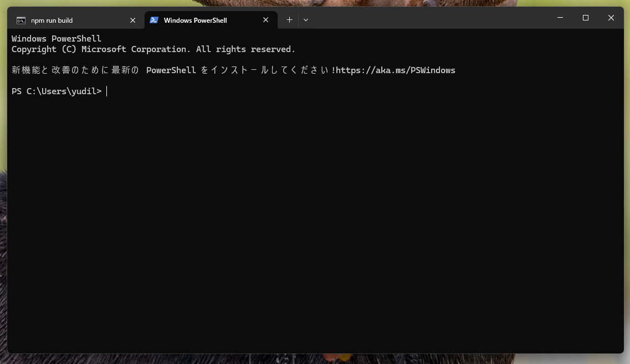Click the PS C:\Users\yudil> prompt text
The width and height of the screenshot is (630, 364).
[57, 91]
